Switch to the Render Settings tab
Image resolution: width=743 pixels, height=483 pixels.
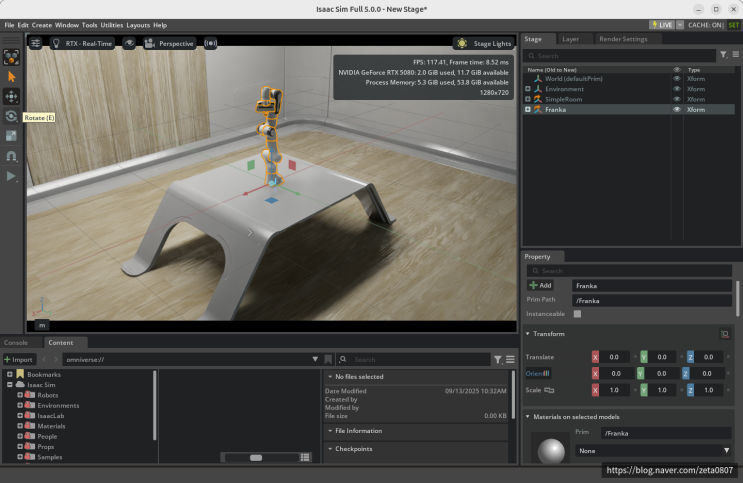623,39
